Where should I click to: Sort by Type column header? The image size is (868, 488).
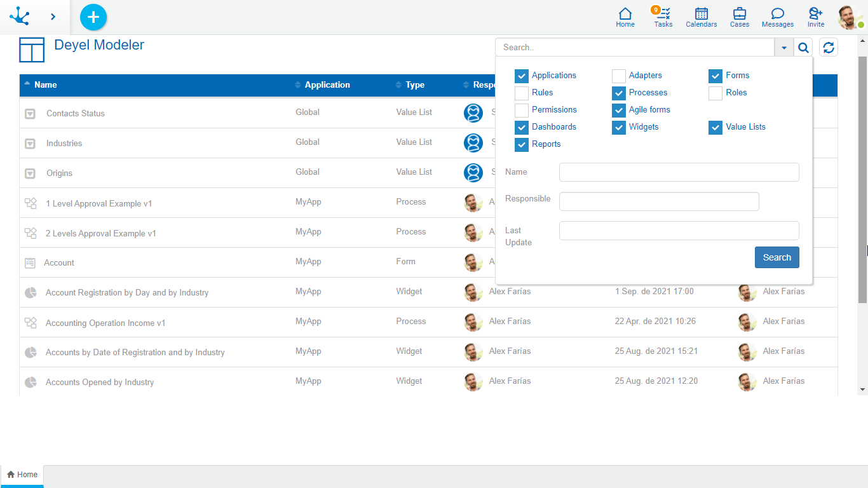click(415, 85)
